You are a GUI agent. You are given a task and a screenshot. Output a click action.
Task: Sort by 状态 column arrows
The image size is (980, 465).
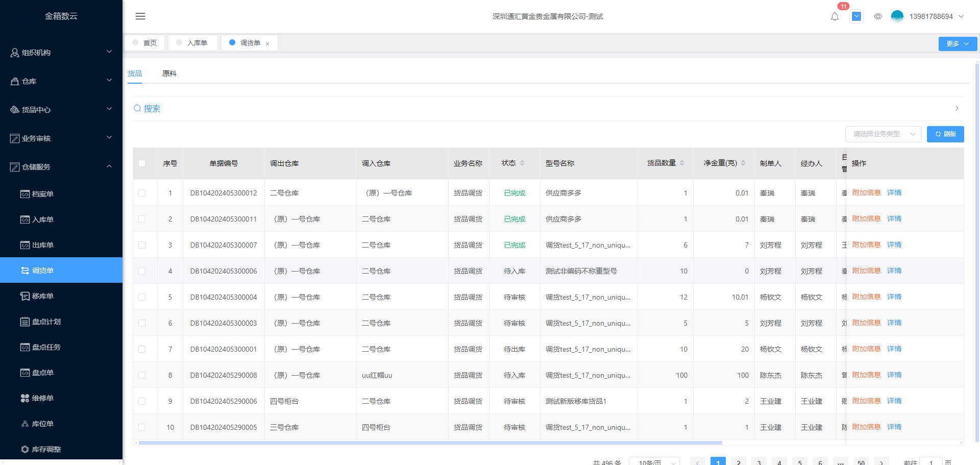[522, 163]
